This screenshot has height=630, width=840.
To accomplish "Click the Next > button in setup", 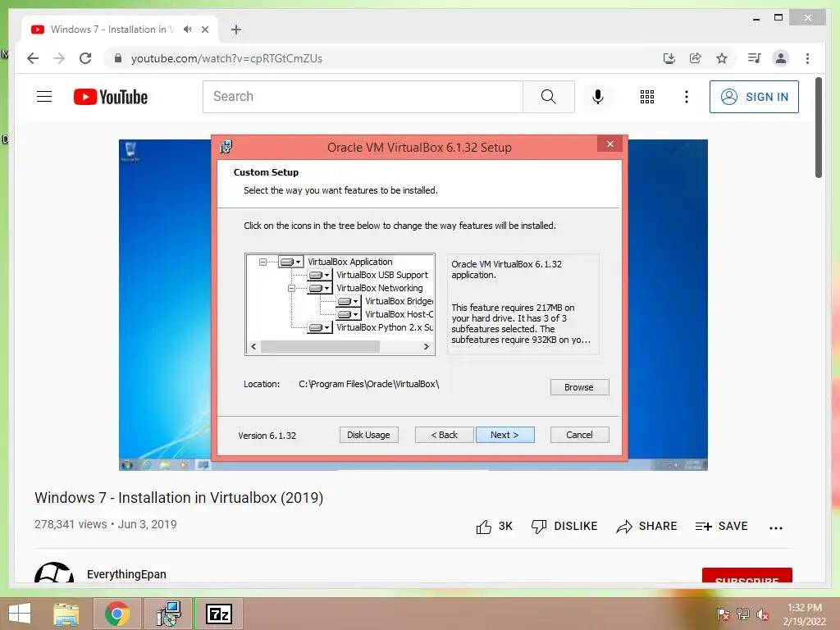I will click(504, 435).
